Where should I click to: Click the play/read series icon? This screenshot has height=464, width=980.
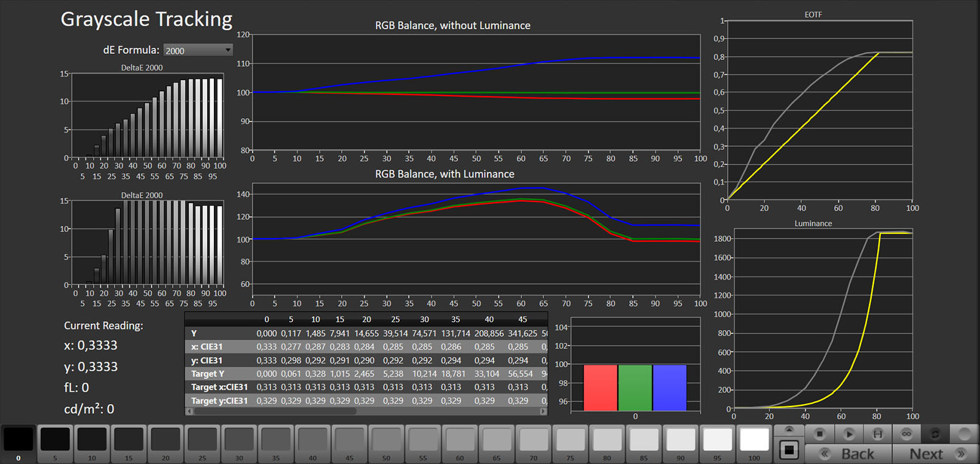point(848,434)
